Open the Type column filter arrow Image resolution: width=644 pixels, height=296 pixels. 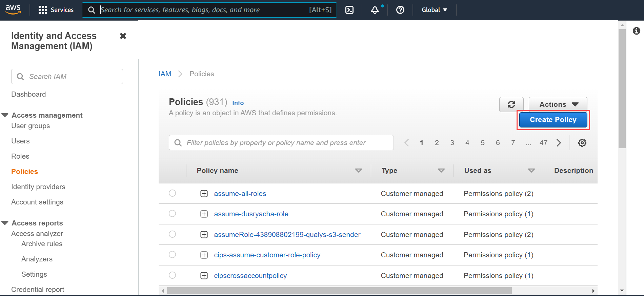[x=441, y=171]
